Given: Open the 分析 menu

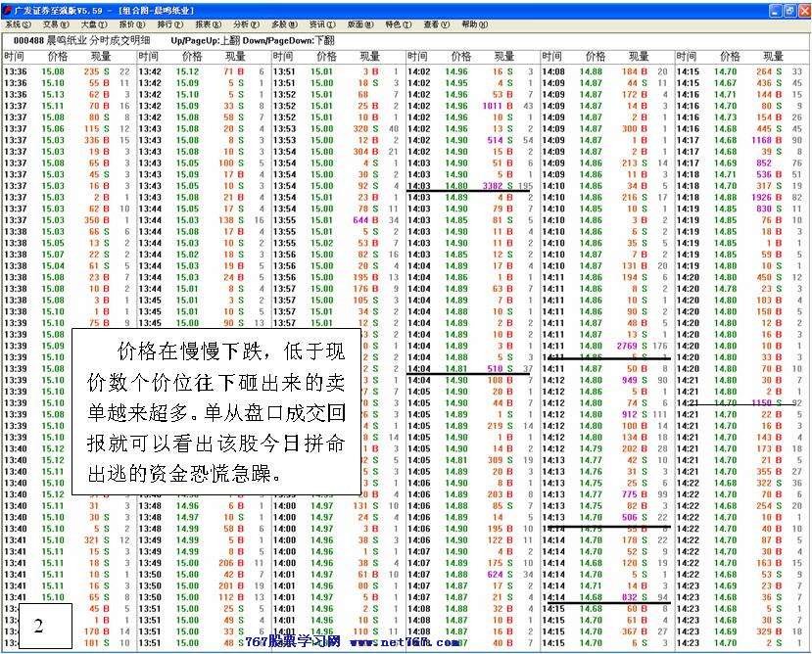Looking at the screenshot, I should [246, 24].
